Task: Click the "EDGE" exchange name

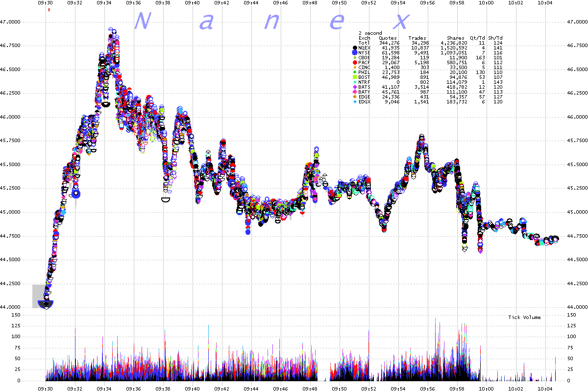Action: 365,97
